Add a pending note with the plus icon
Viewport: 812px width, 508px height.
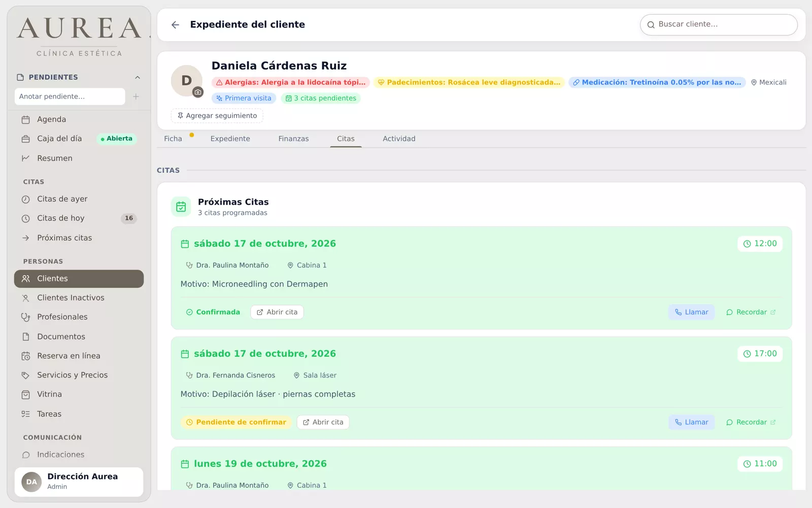coord(136,97)
